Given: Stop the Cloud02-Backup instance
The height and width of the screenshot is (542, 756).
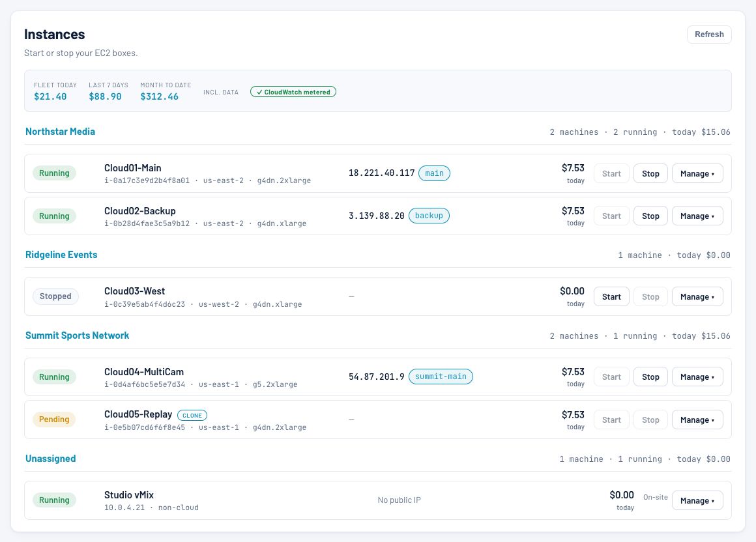Looking at the screenshot, I should tap(650, 216).
